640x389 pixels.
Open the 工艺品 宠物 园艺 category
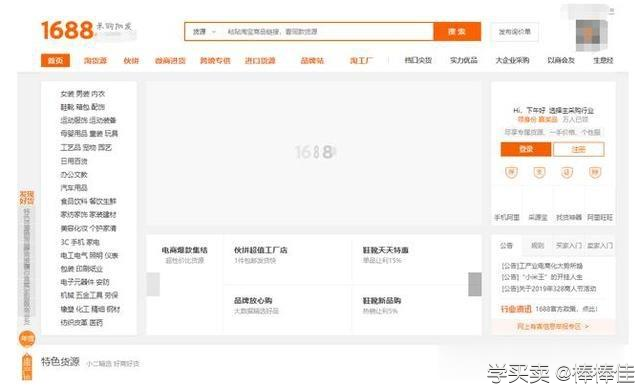[x=86, y=147]
